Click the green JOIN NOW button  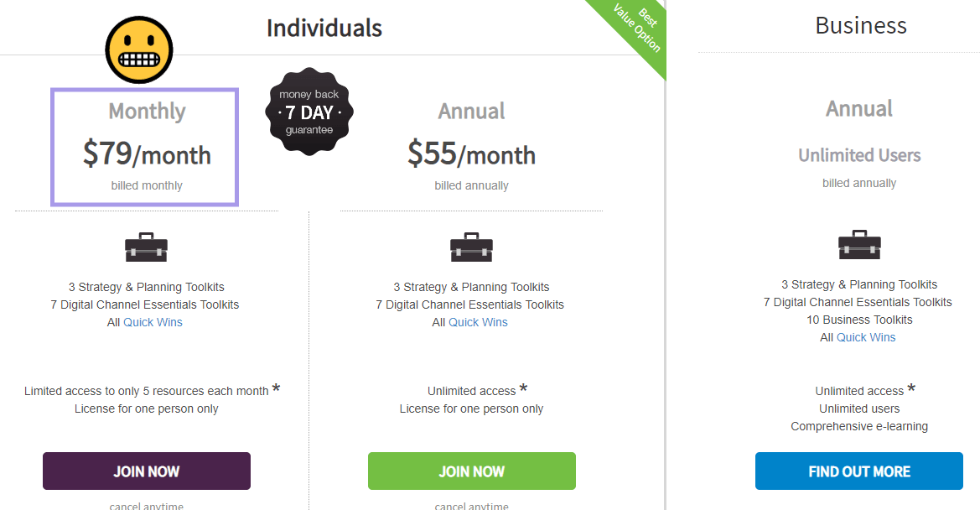[x=472, y=471]
